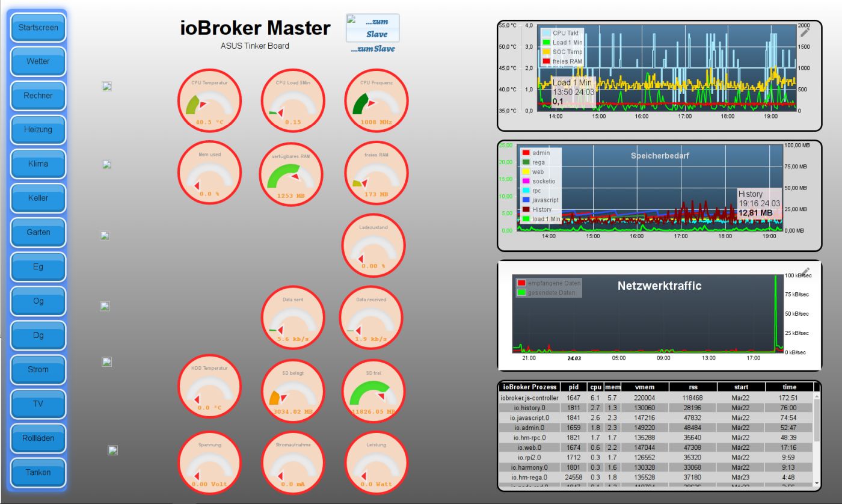Click the 'CPU Takt' legend swatch
The height and width of the screenshot is (504, 842).
pyautogui.click(x=546, y=33)
